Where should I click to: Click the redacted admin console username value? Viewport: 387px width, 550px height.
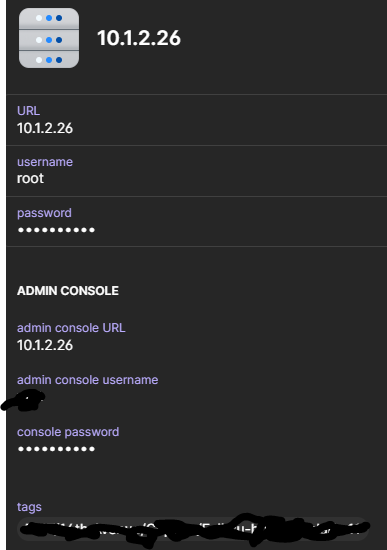[x=23, y=400]
